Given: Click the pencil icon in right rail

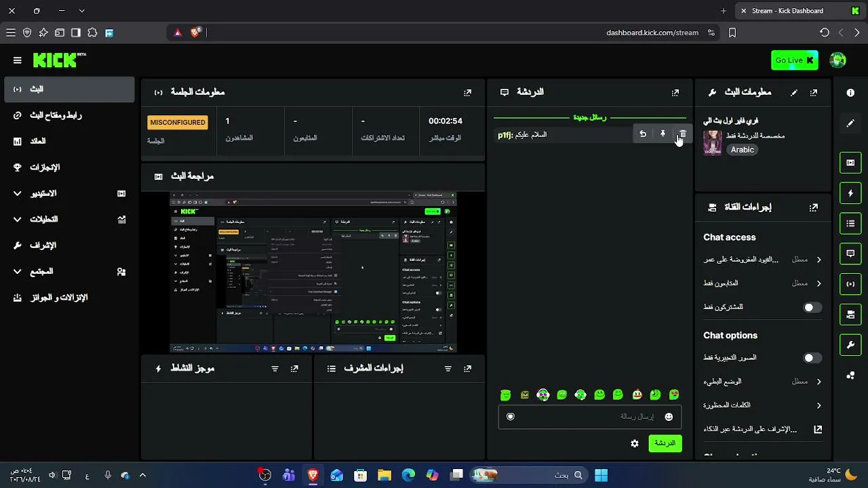Looking at the screenshot, I should (850, 123).
